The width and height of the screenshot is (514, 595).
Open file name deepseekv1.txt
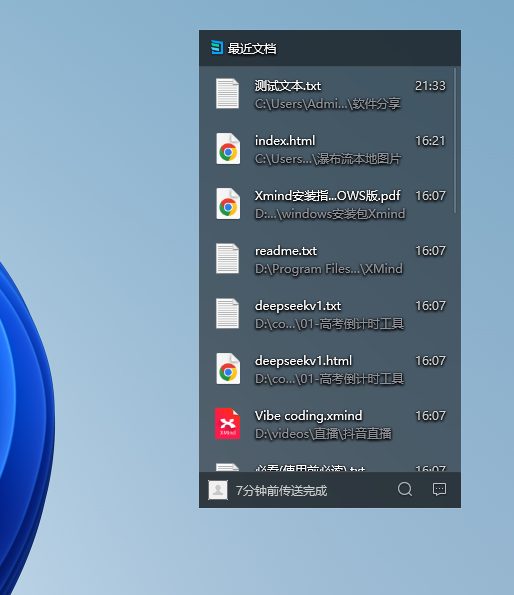click(298, 306)
